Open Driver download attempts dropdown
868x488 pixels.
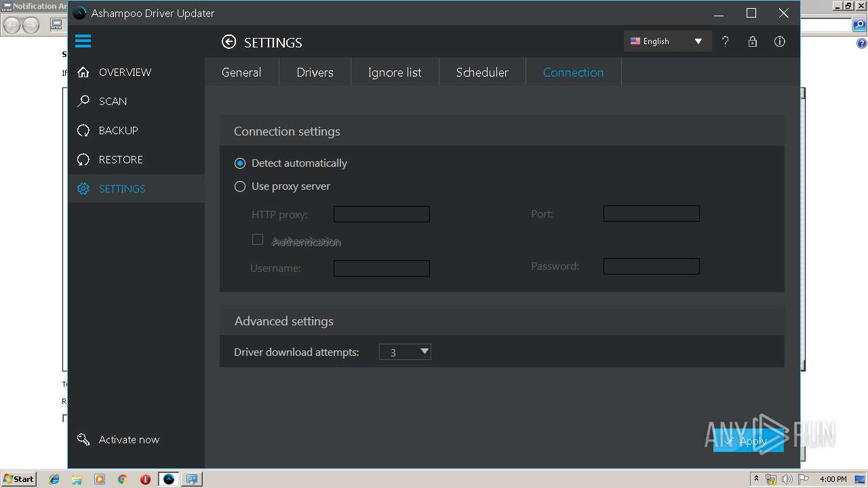pyautogui.click(x=405, y=352)
